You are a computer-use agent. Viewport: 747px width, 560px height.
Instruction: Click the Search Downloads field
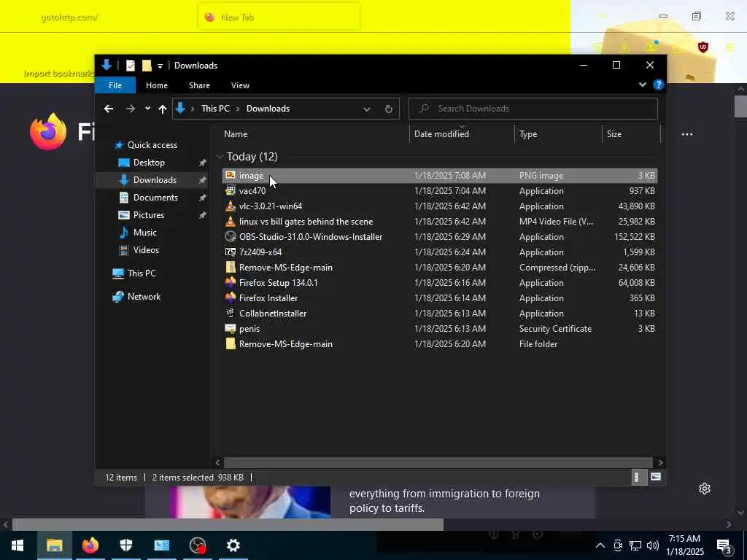533,109
